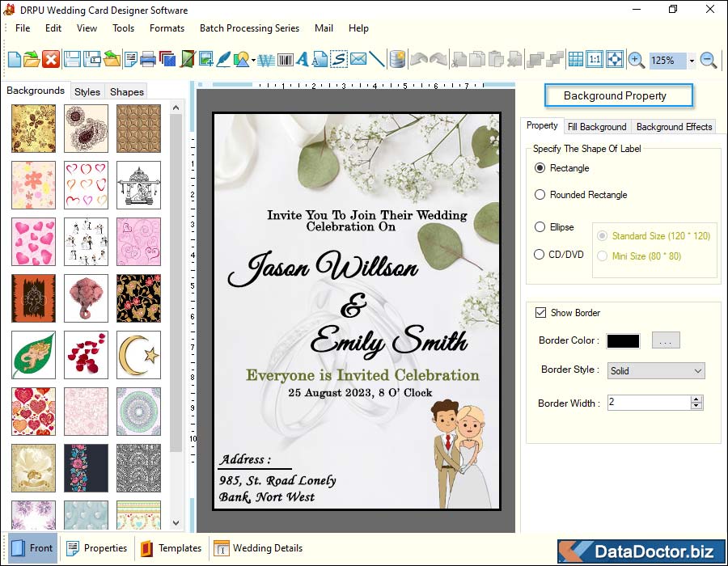Click backgrounds list scroll-down arrow
Viewport: 728px width, 566px height.
pos(176,523)
